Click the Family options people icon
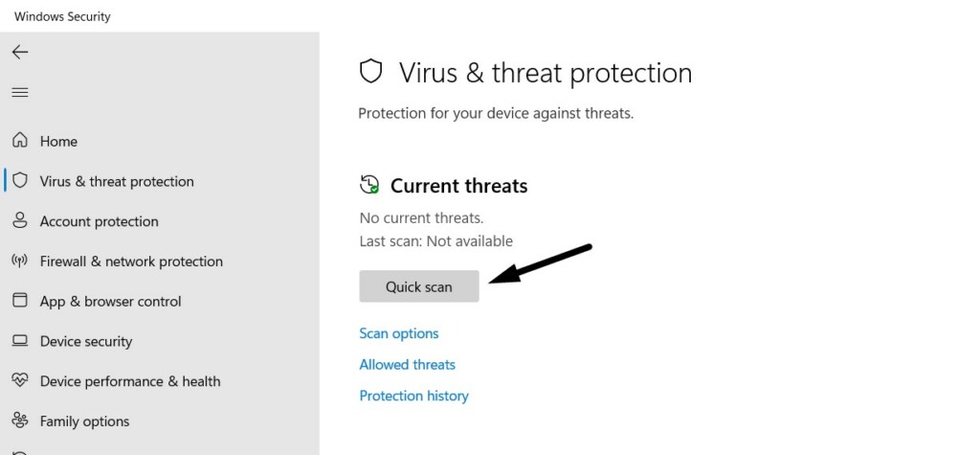This screenshot has height=455, width=980. click(x=19, y=421)
